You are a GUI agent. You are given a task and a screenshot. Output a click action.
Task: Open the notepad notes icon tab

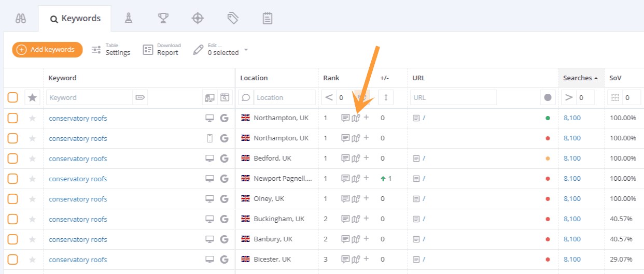tap(268, 19)
